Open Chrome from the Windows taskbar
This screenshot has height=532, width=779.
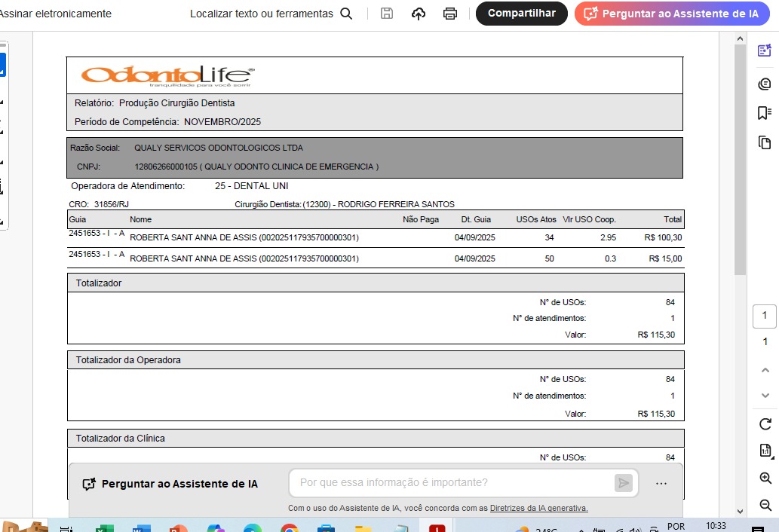(x=290, y=527)
